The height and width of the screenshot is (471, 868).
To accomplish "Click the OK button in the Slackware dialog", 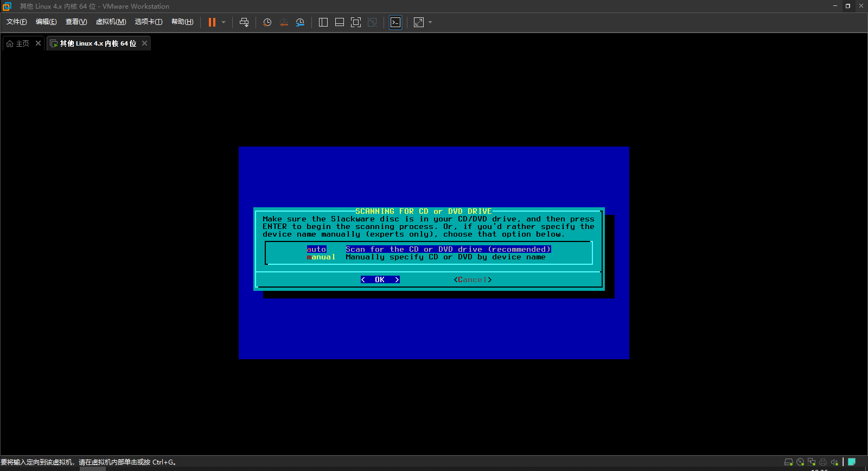I will tap(380, 279).
